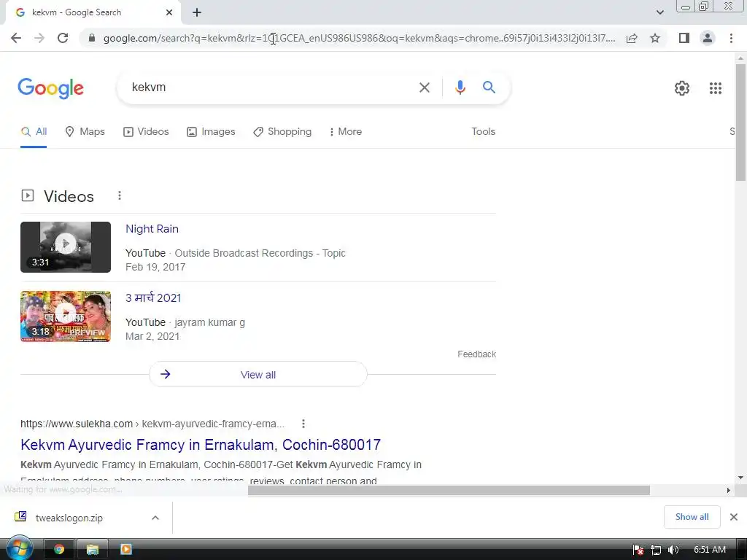Switch to Videos results
The height and width of the screenshot is (560, 747).
pyautogui.click(x=146, y=132)
